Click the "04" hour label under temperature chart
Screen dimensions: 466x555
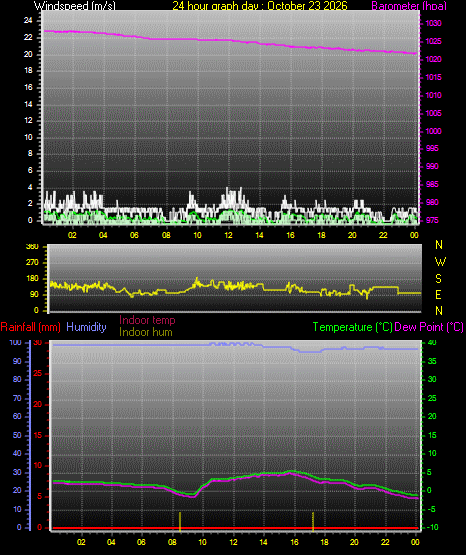[111, 542]
